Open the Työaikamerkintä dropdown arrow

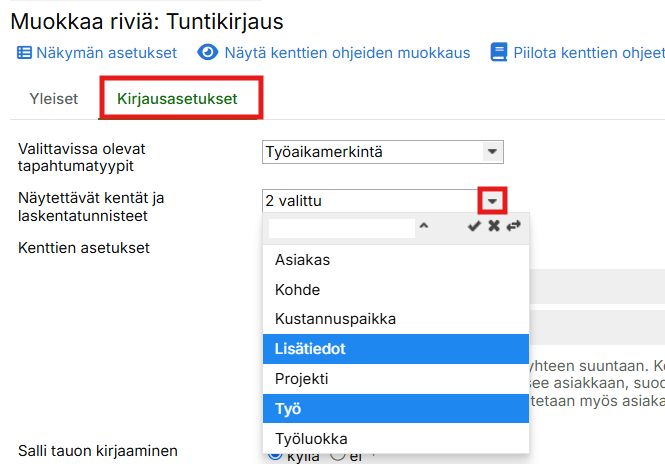[491, 152]
